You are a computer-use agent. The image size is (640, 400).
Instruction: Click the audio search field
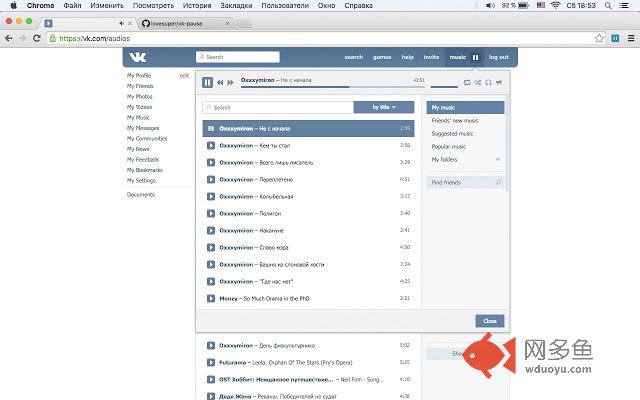pyautogui.click(x=278, y=107)
